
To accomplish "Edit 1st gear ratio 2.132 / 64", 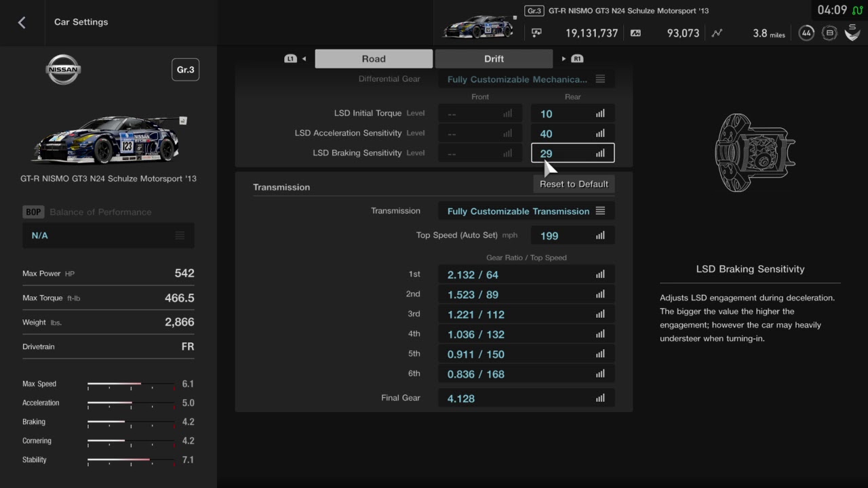I will coord(526,274).
